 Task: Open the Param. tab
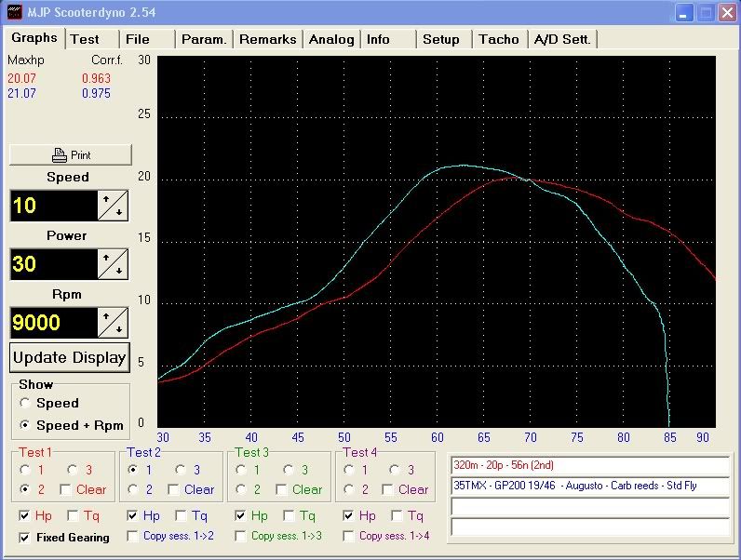coord(204,39)
